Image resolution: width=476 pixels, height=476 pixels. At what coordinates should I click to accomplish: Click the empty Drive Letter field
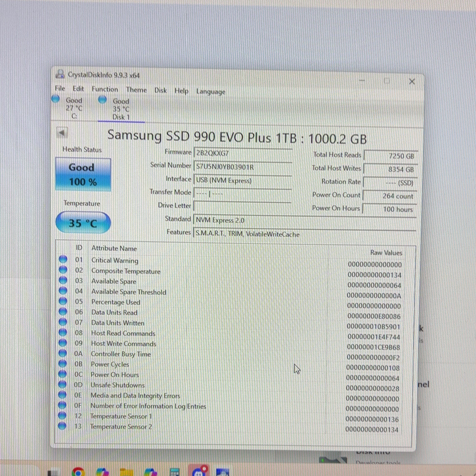click(x=243, y=207)
